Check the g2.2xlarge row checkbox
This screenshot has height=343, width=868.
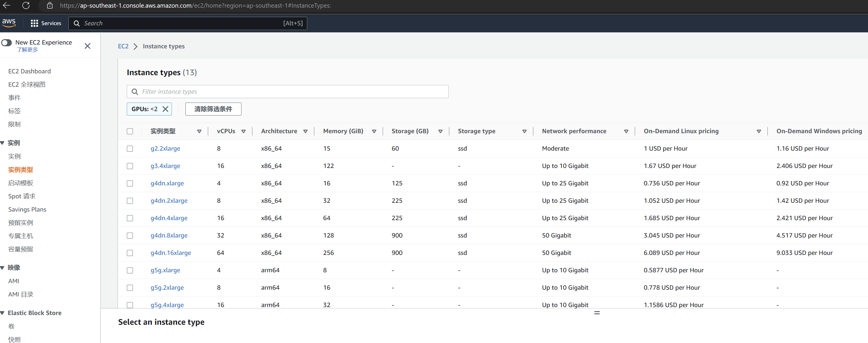[130, 149]
